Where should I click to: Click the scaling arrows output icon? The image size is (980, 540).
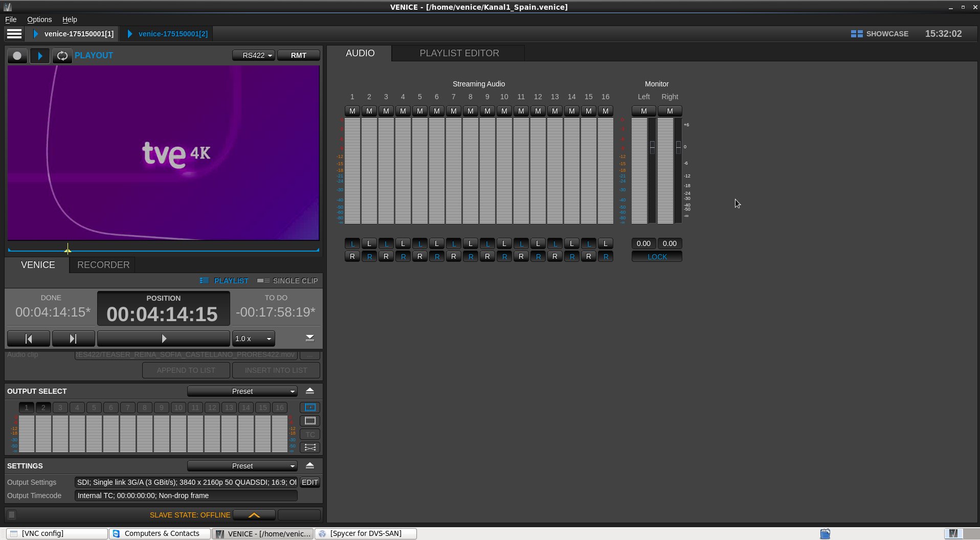(310, 447)
